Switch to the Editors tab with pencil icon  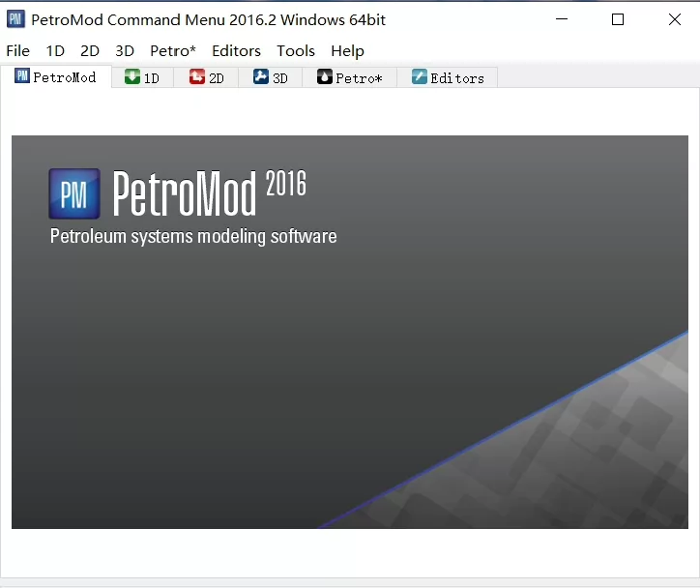[x=448, y=77]
